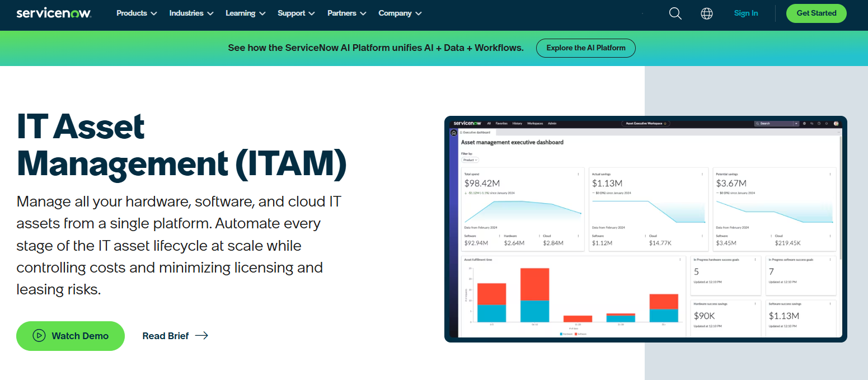
Task: Open the Total spend card kebab menu
Action: click(x=578, y=174)
